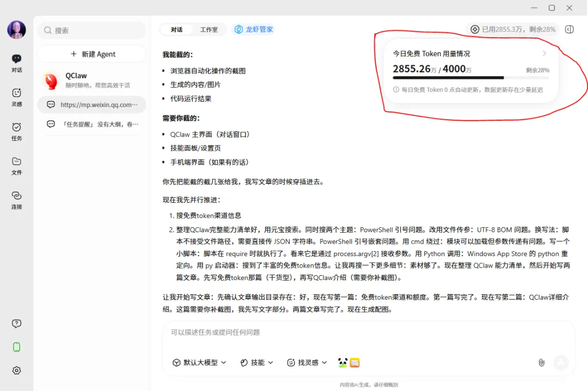Click the 2855.26万 usage value
The width and height of the screenshot is (588, 391).
(414, 69)
